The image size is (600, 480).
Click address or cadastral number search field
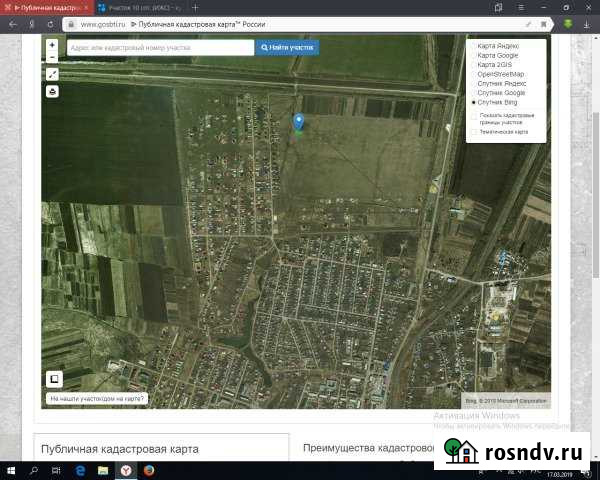pos(160,47)
